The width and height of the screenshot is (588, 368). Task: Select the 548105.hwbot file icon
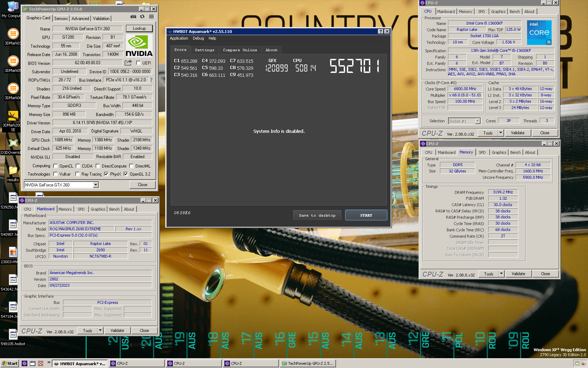point(13,335)
